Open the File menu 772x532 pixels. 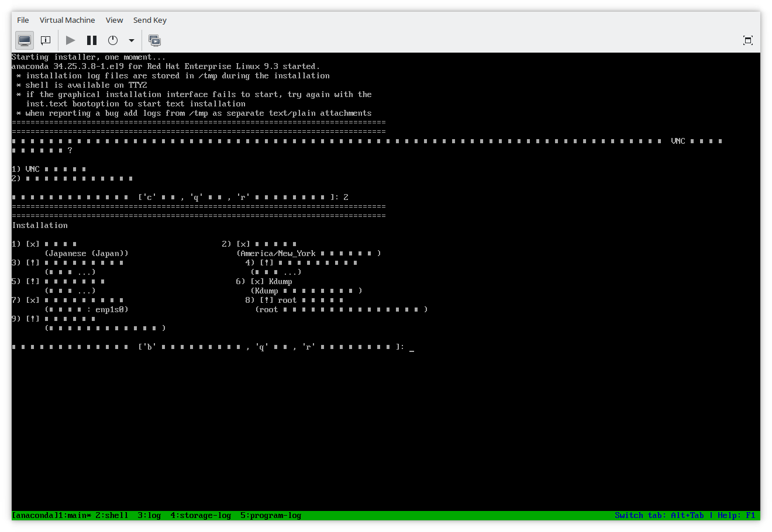coord(23,20)
